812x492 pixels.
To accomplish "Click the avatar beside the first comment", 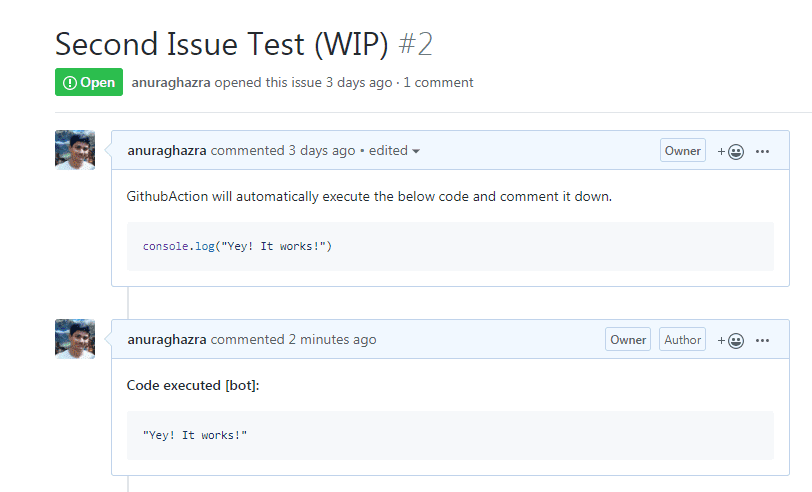I will pyautogui.click(x=75, y=150).
